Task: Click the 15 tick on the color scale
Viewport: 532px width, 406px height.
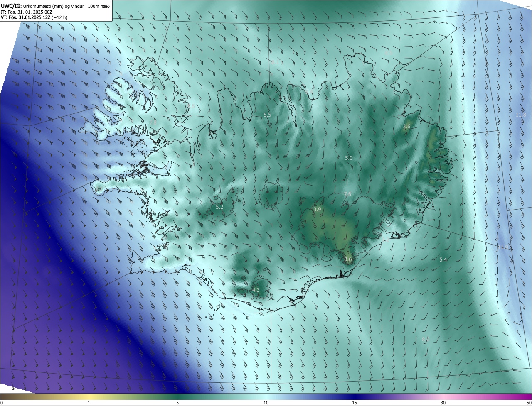Action: tap(355, 403)
